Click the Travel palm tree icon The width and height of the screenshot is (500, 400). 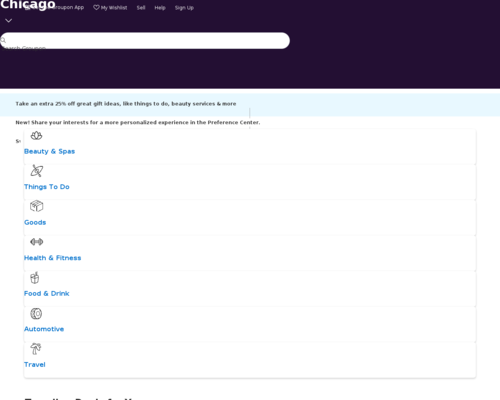coord(36,349)
